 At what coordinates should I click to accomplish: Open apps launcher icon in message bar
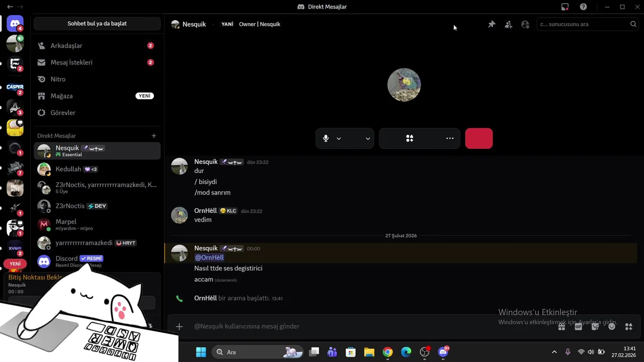click(628, 326)
